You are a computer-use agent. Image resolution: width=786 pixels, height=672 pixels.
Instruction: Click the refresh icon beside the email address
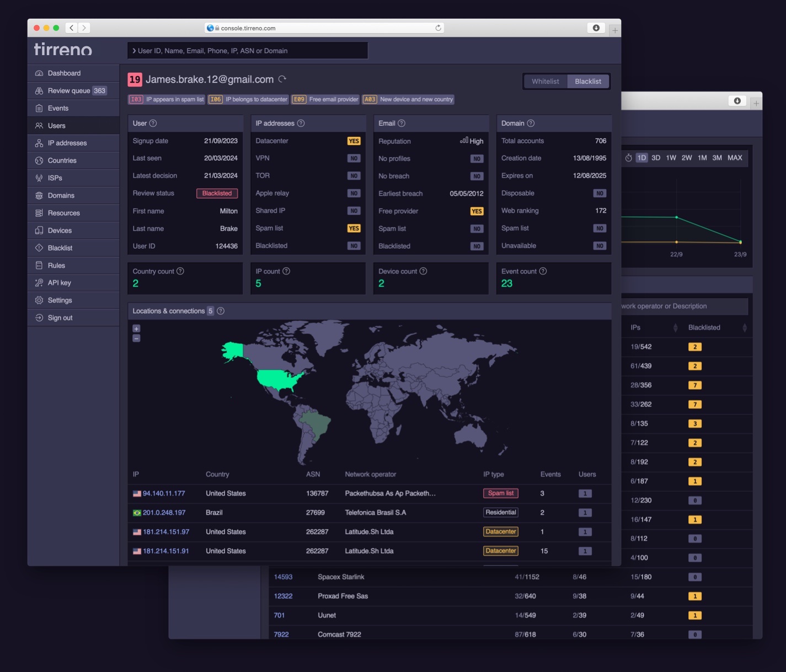tap(282, 79)
